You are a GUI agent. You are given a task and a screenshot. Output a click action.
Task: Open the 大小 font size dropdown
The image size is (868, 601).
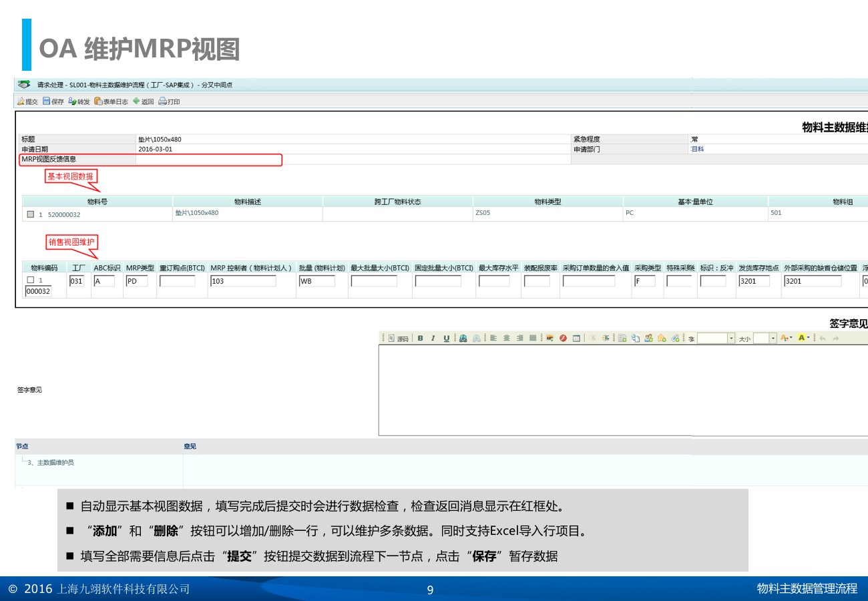click(x=773, y=339)
